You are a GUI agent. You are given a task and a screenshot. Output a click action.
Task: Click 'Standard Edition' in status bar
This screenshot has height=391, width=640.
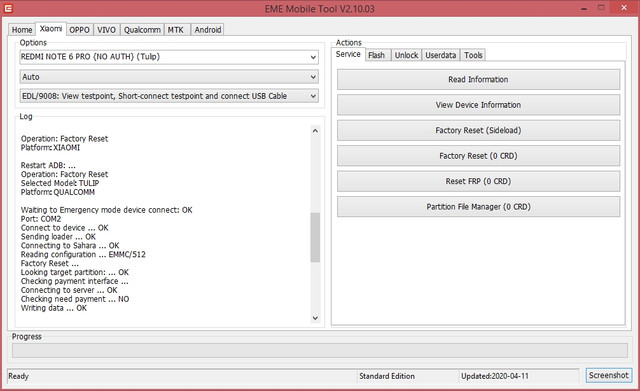(387, 376)
